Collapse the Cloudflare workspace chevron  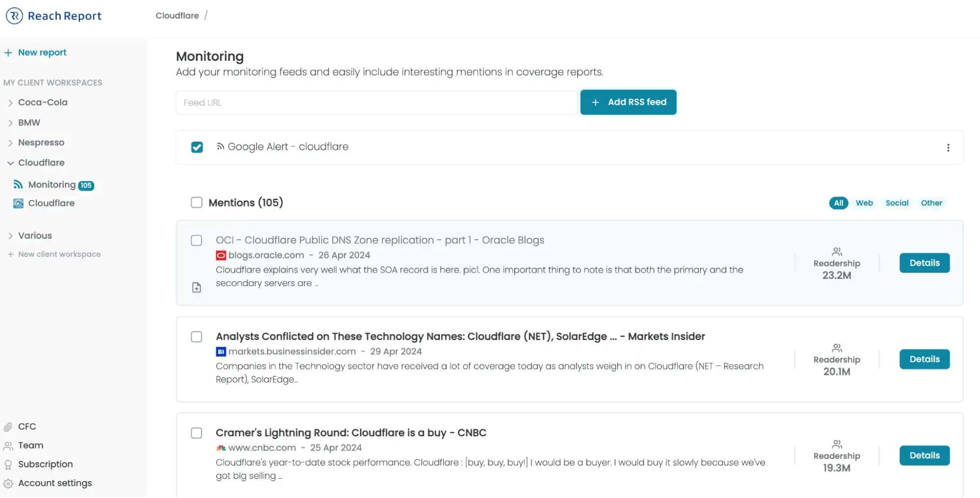tap(10, 163)
